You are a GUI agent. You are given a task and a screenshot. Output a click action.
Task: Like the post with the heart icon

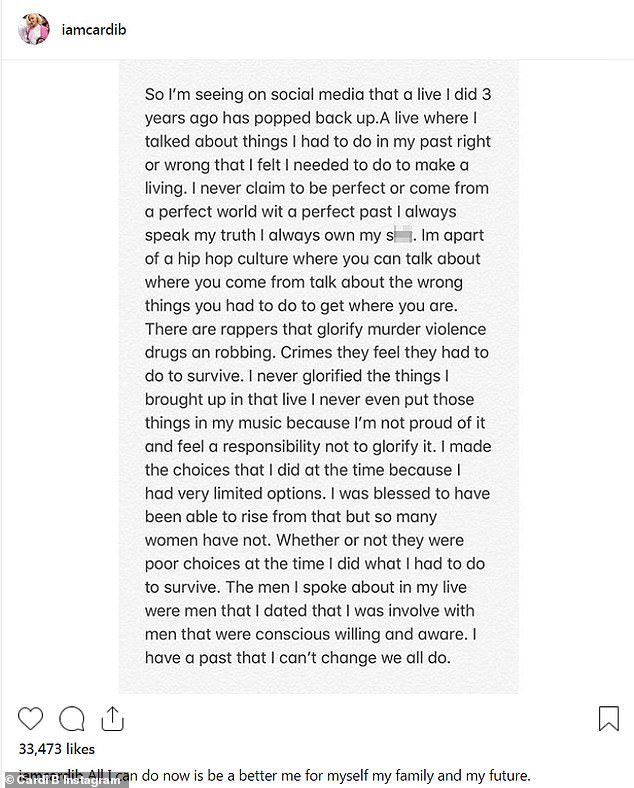[31, 718]
